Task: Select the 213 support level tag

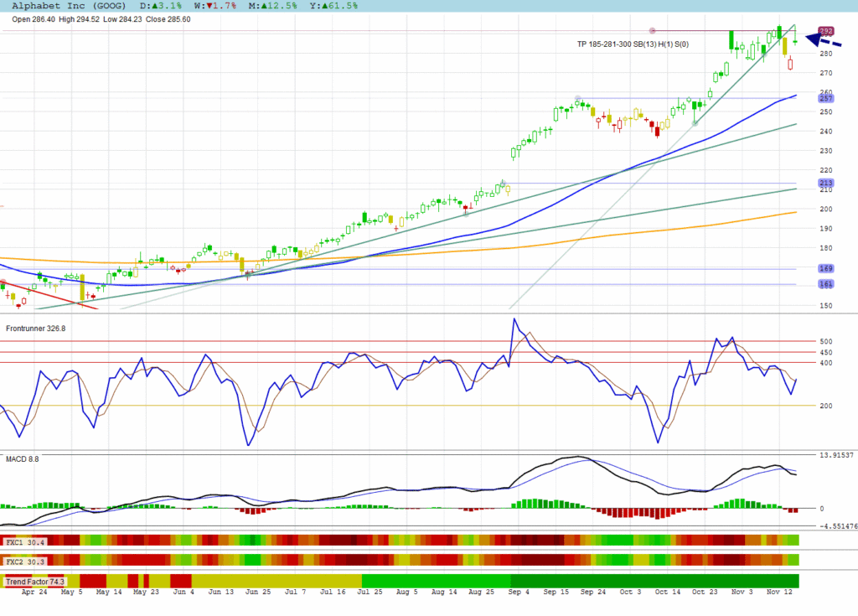Action: click(x=825, y=184)
